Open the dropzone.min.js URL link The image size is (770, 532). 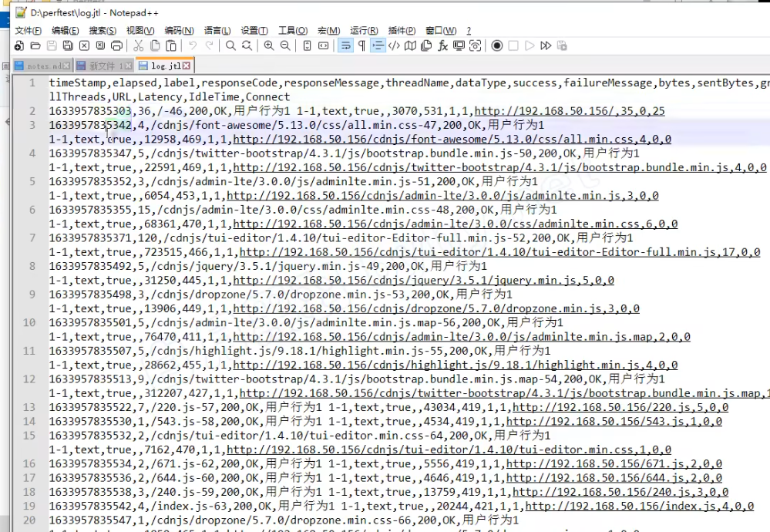pyautogui.click(x=436, y=308)
